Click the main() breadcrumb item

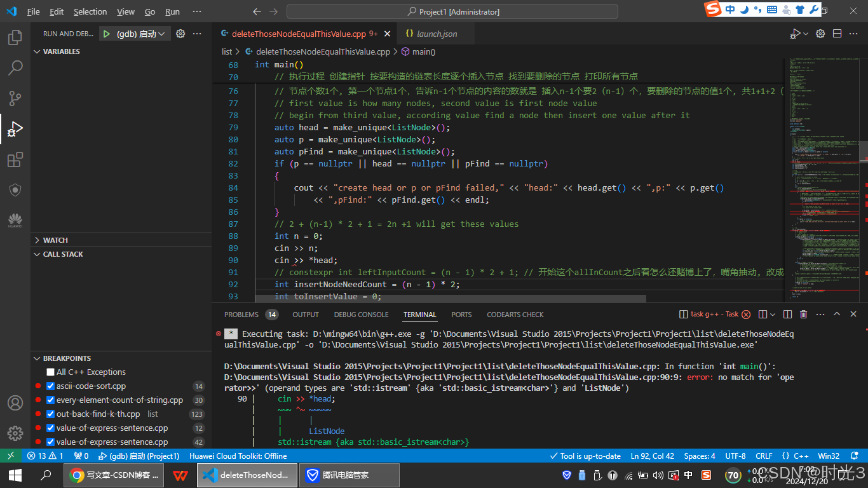point(418,51)
